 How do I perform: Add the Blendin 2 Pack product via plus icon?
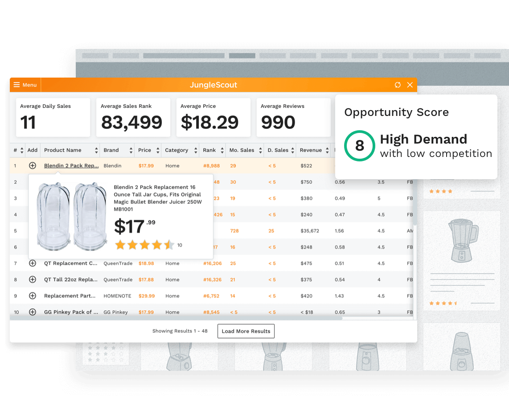32,165
